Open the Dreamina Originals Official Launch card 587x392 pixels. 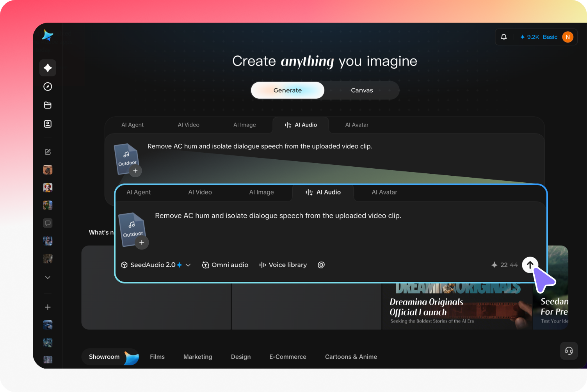pyautogui.click(x=457, y=306)
